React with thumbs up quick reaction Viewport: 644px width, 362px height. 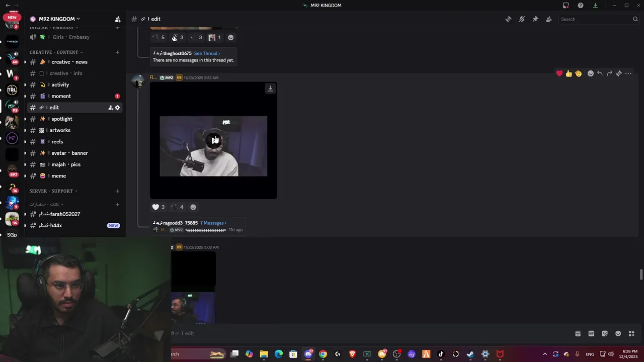click(x=569, y=73)
